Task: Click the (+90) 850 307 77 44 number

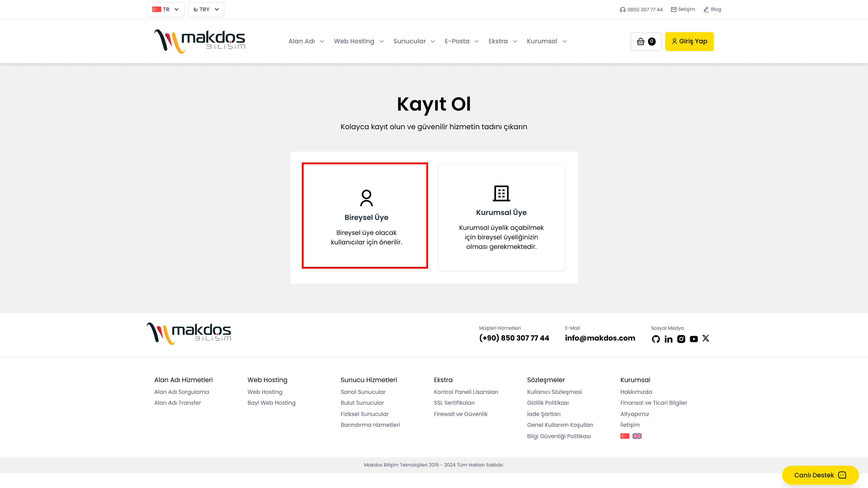Action: pos(514,338)
